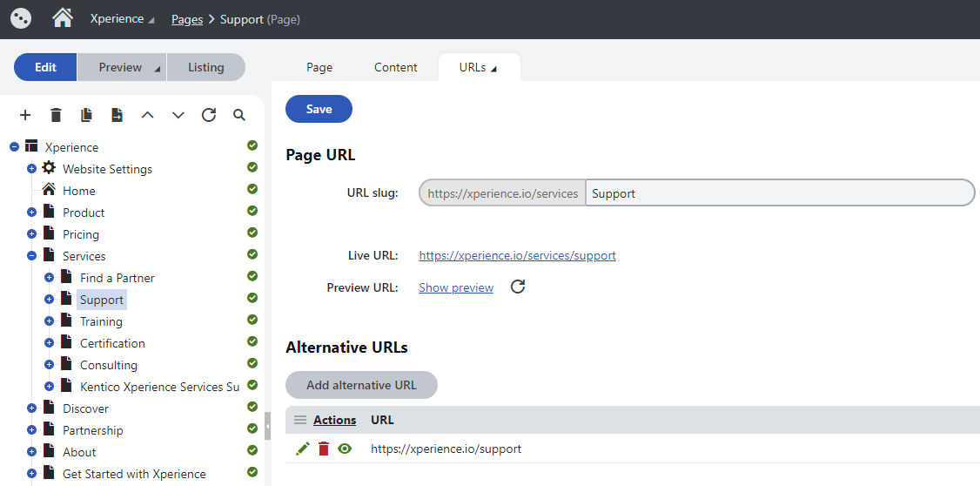Viewport: 980px width, 486px height.
Task: Click the Website Settings gear icon
Action: pos(49,167)
